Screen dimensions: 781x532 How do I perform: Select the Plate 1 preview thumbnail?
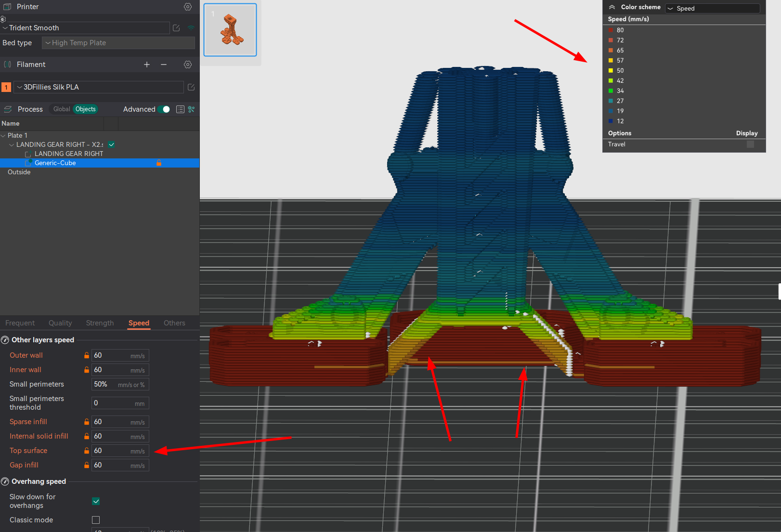(230, 29)
